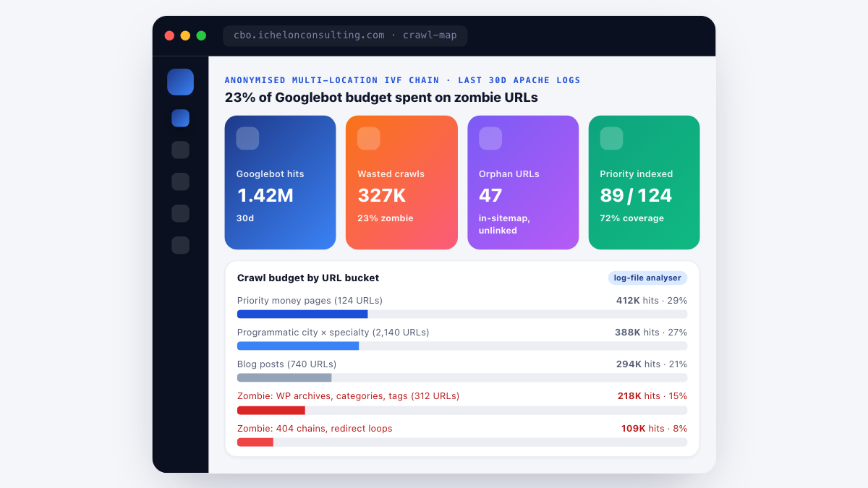Click the icon square in Wasted crawls card

(369, 138)
